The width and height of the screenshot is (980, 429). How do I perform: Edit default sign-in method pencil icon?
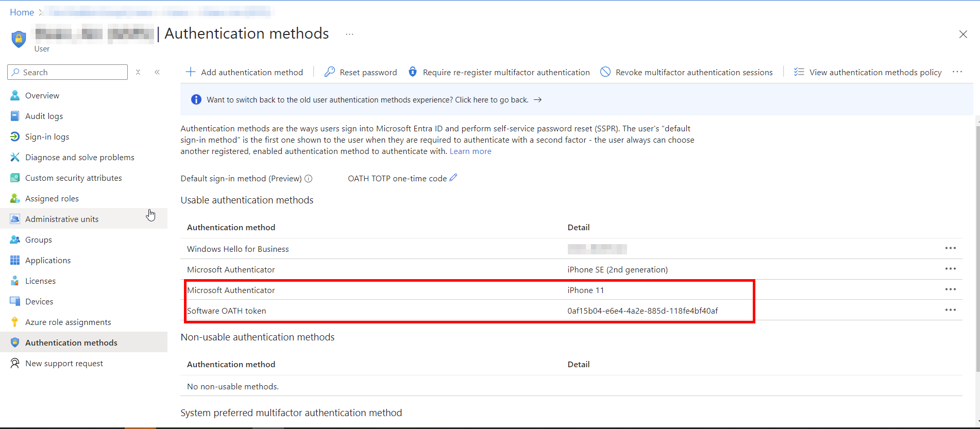(x=453, y=178)
